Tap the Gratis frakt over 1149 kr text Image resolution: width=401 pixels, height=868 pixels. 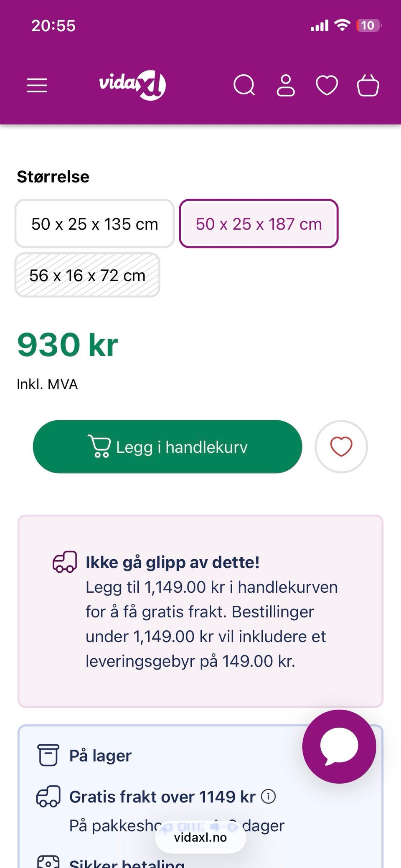pyautogui.click(x=162, y=797)
